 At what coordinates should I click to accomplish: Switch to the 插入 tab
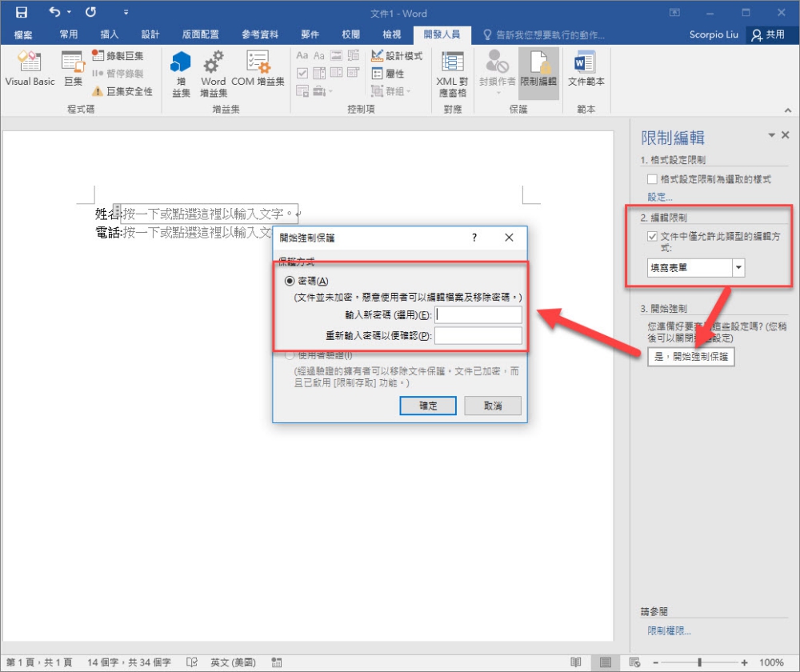point(109,34)
